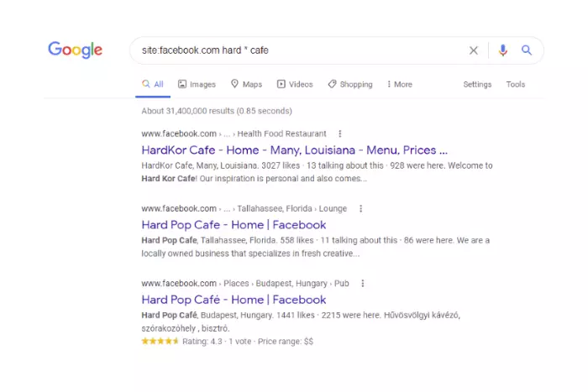Open the Settings menu

click(x=477, y=84)
